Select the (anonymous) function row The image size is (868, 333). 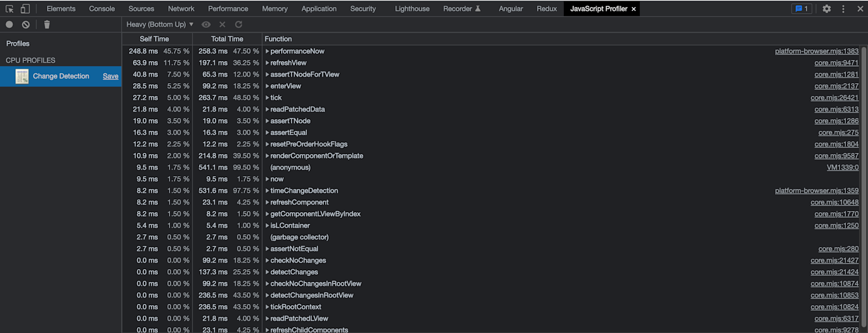(x=492, y=167)
